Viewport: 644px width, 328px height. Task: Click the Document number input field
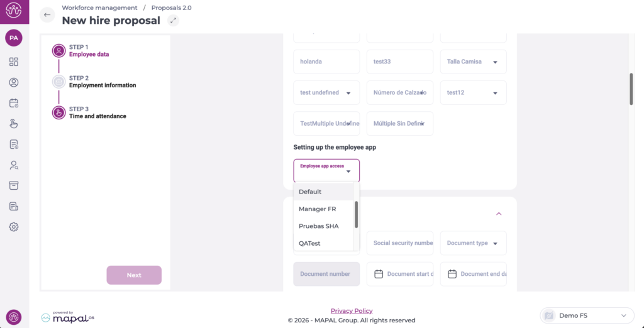tap(326, 274)
